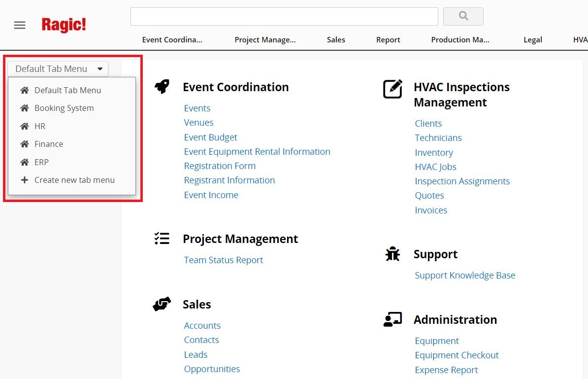
Task: Open the Event Budget link
Action: click(x=210, y=137)
